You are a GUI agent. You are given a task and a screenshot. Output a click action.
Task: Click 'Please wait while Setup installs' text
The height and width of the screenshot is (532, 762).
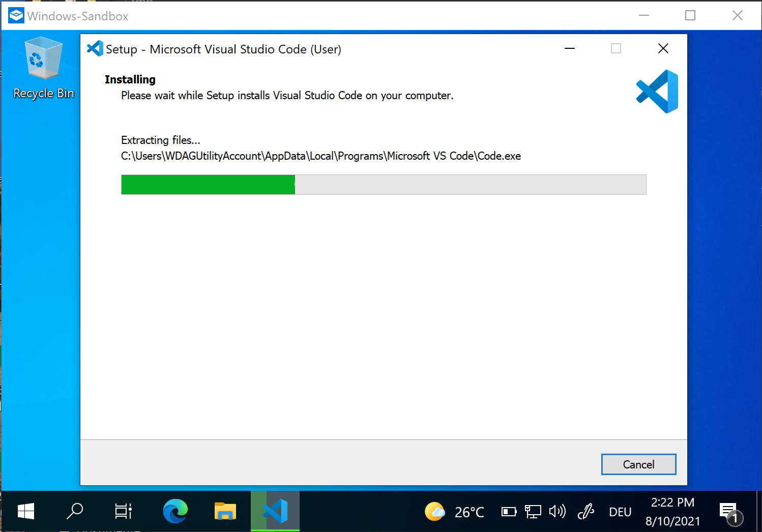coord(287,96)
